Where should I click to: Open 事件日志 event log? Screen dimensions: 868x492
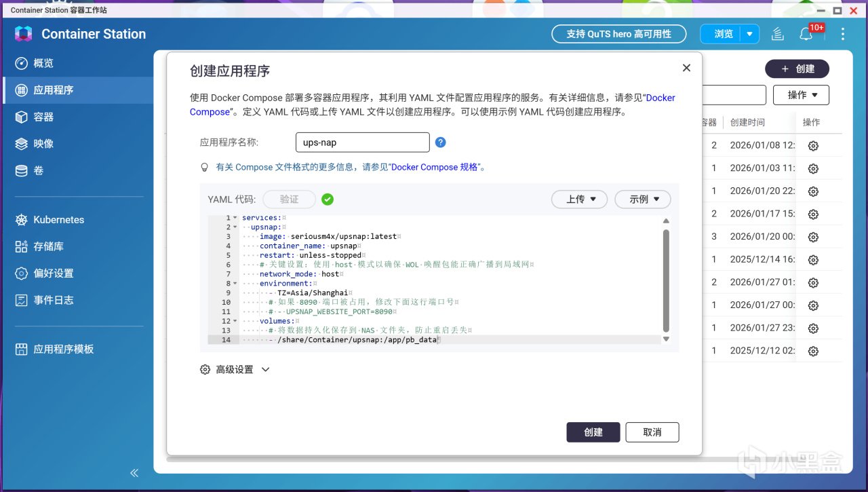(x=77, y=300)
